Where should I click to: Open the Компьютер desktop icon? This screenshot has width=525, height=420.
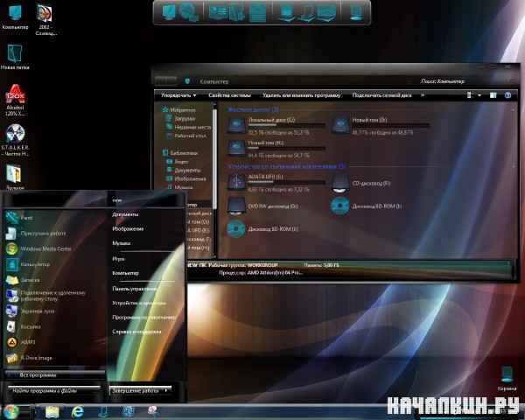pos(15,17)
